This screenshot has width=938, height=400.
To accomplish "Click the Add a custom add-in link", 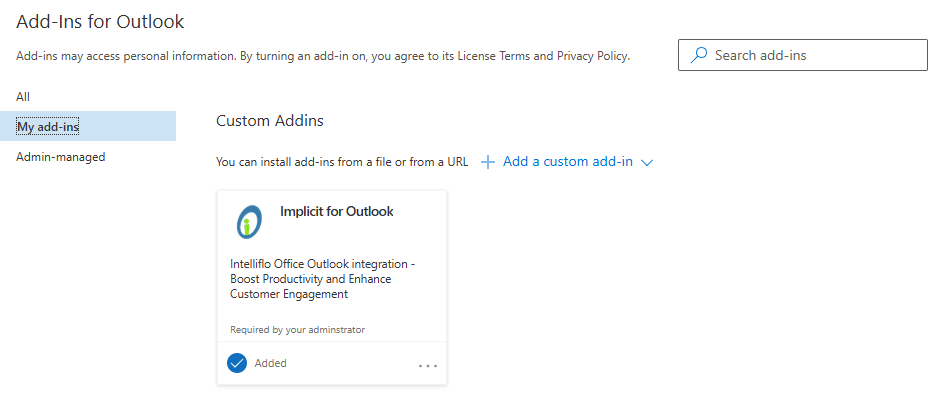I will (567, 162).
